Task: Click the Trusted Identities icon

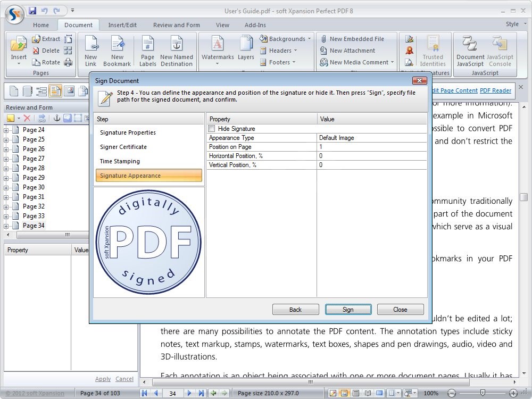Action: pyautogui.click(x=433, y=44)
